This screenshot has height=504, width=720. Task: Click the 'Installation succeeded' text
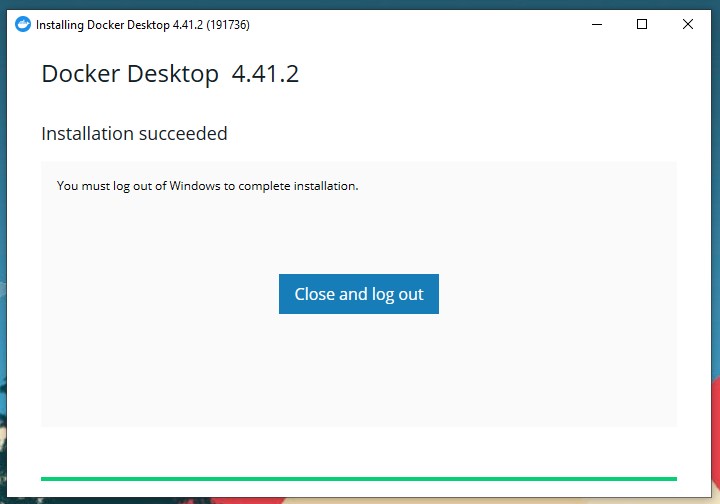pyautogui.click(x=135, y=134)
